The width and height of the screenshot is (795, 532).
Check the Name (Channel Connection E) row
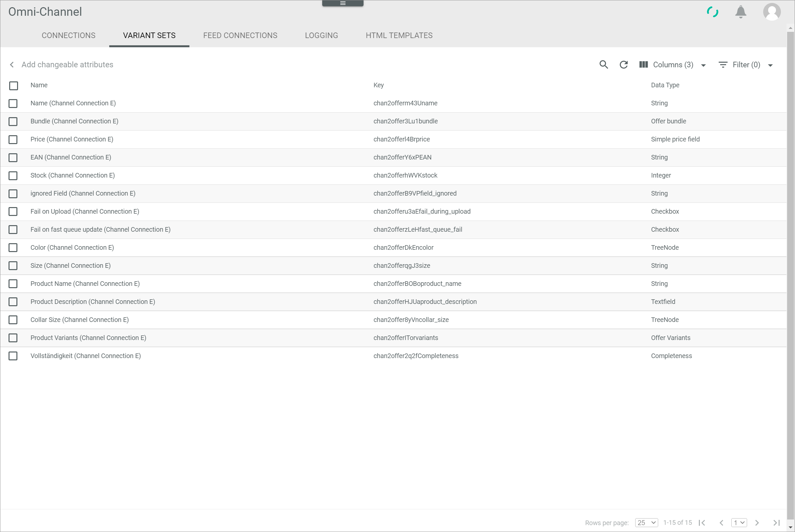tap(13, 103)
